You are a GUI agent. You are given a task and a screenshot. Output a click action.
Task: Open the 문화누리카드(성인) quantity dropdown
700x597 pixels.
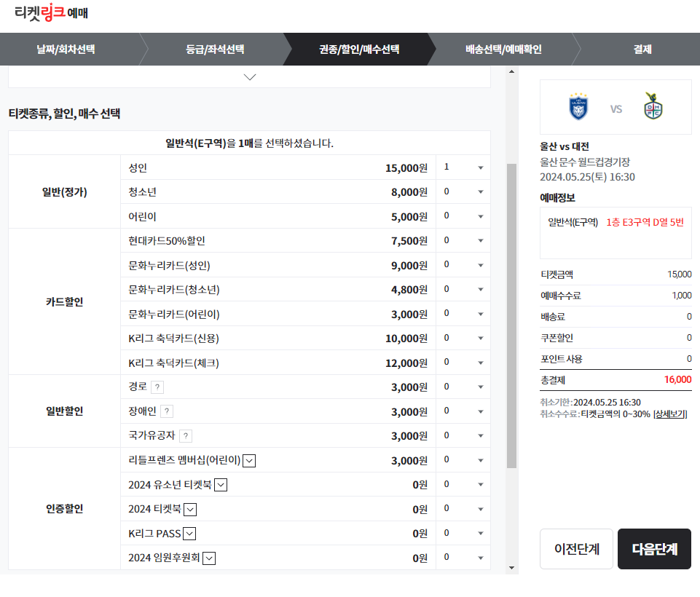(463, 265)
